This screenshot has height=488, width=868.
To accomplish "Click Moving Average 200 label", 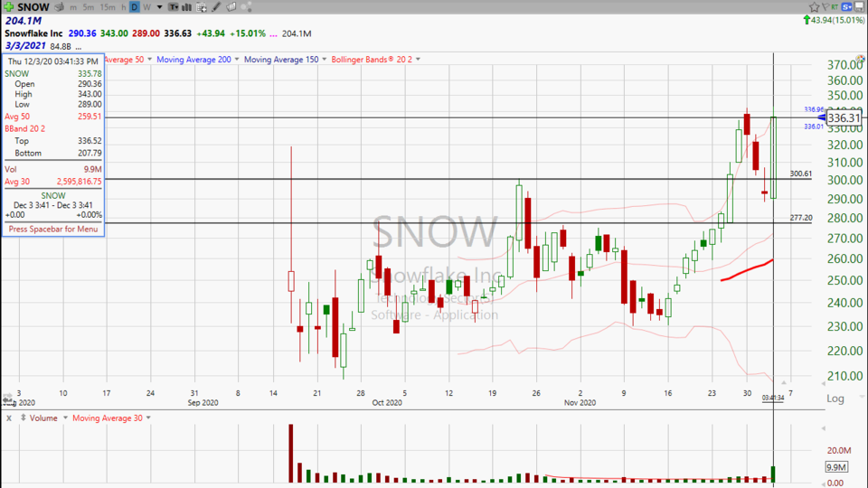I will [x=193, y=60].
